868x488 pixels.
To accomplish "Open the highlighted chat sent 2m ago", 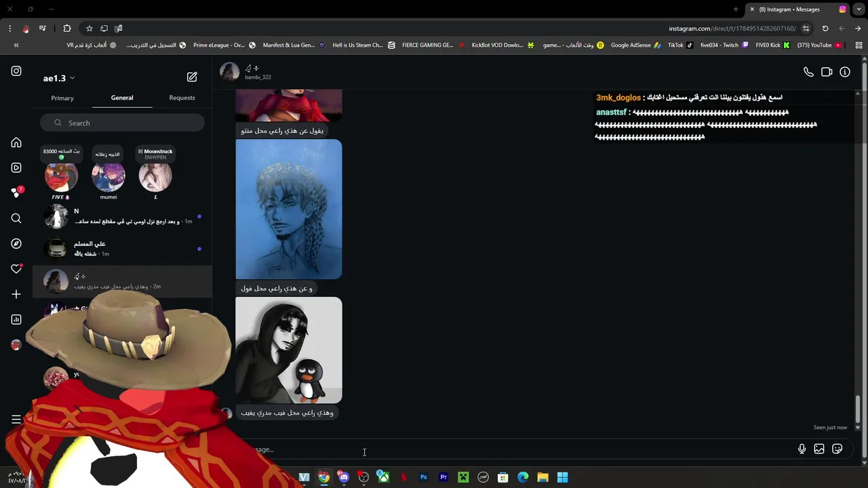I will [x=122, y=281].
